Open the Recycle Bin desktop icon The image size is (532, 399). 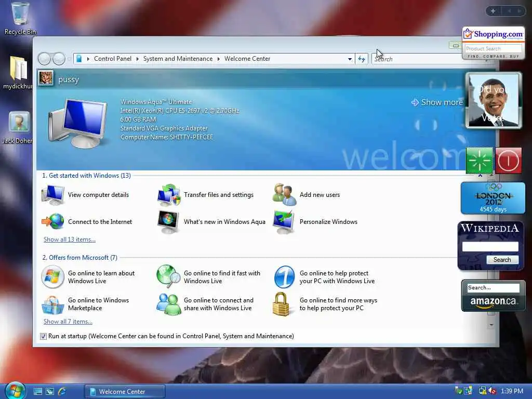point(20,19)
